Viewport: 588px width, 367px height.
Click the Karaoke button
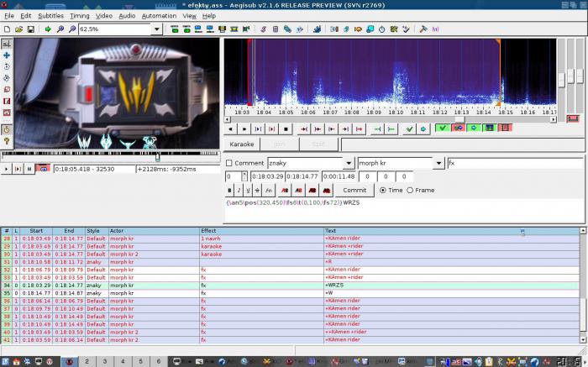point(242,144)
